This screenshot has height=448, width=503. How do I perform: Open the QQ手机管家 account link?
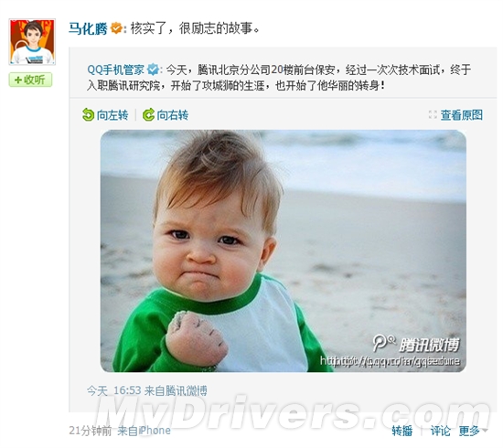tap(116, 69)
